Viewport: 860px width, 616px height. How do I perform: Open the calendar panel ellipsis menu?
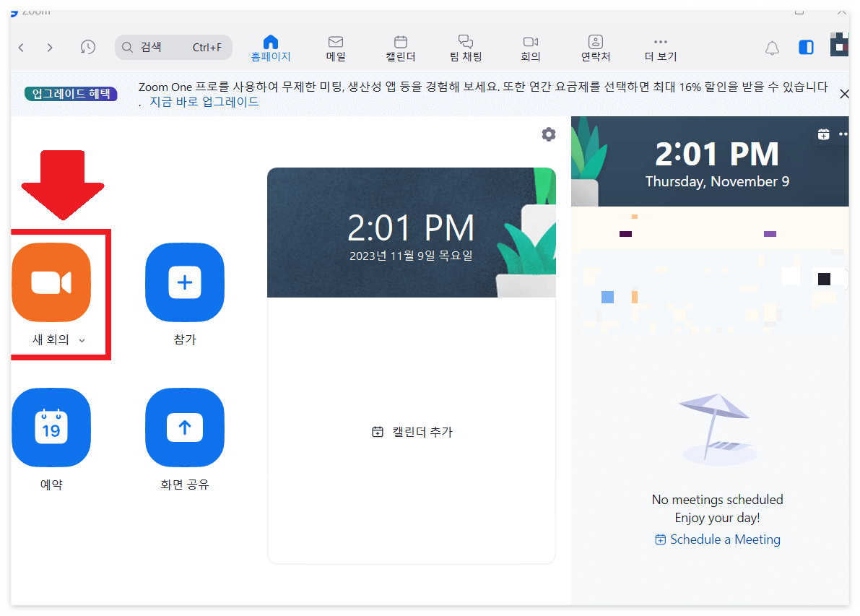point(843,134)
